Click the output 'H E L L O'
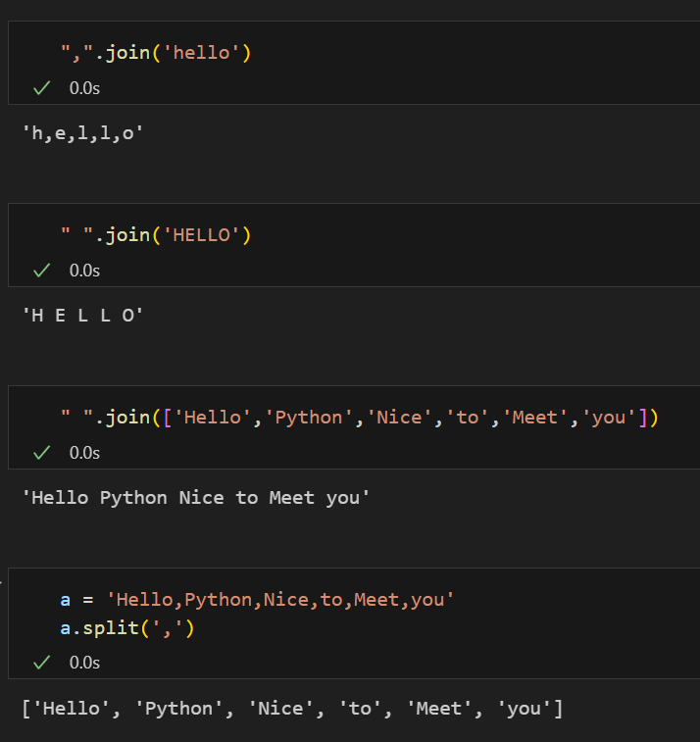 82,316
